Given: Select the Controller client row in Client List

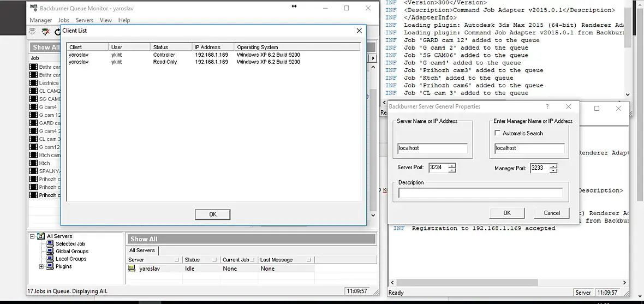Looking at the screenshot, I should pyautogui.click(x=213, y=55).
